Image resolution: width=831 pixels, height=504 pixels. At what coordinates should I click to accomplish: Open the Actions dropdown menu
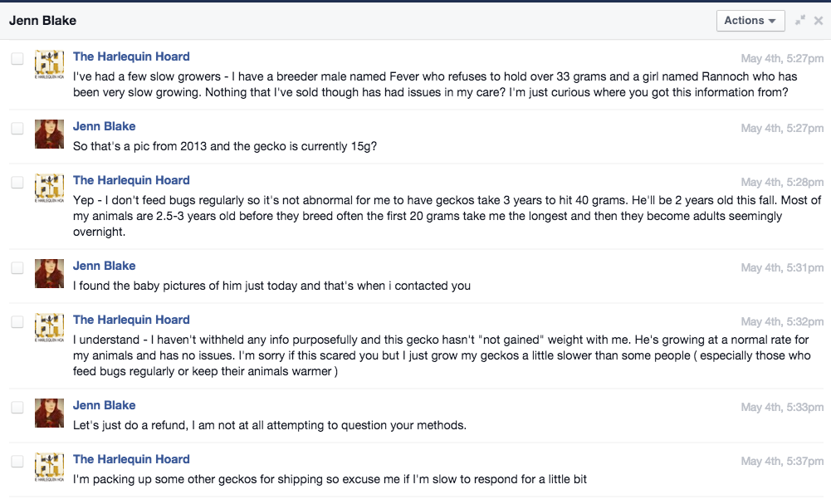(x=750, y=21)
